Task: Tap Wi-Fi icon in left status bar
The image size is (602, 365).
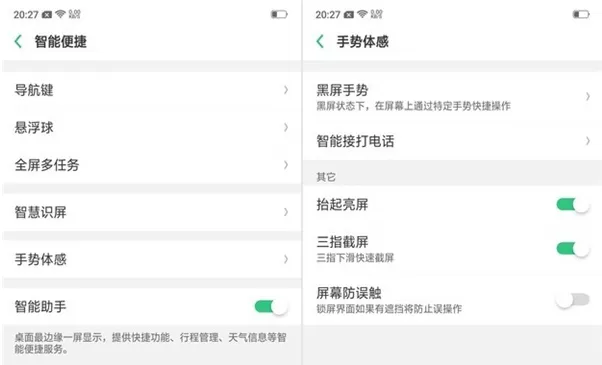Action: pyautogui.click(x=60, y=14)
